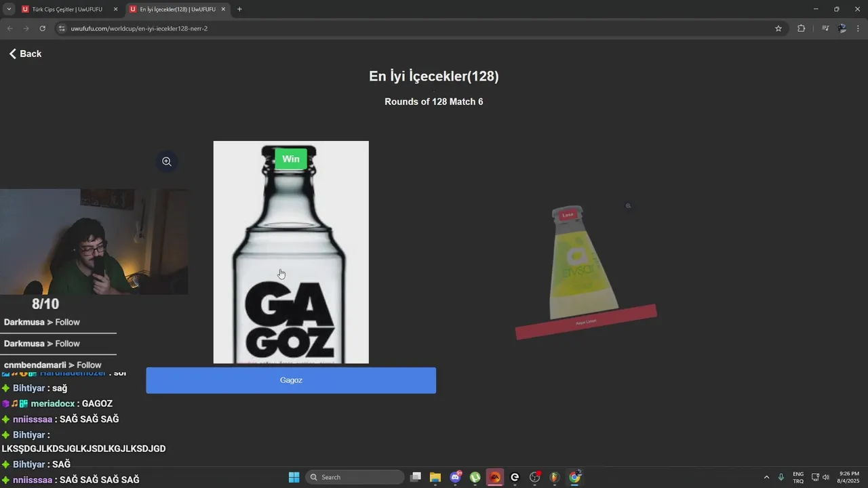Click the zoom magnifier icon beside Gagoz image
868x488 pixels.
click(167, 161)
